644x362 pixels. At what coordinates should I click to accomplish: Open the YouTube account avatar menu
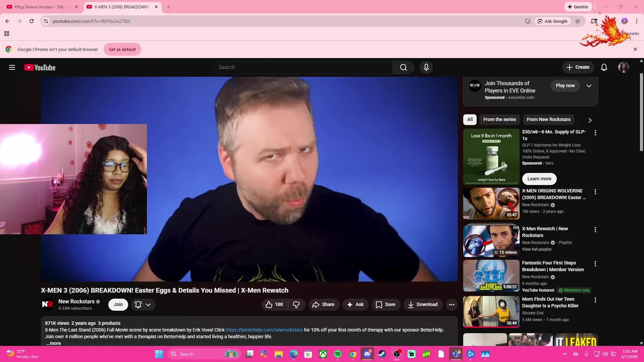tap(623, 67)
